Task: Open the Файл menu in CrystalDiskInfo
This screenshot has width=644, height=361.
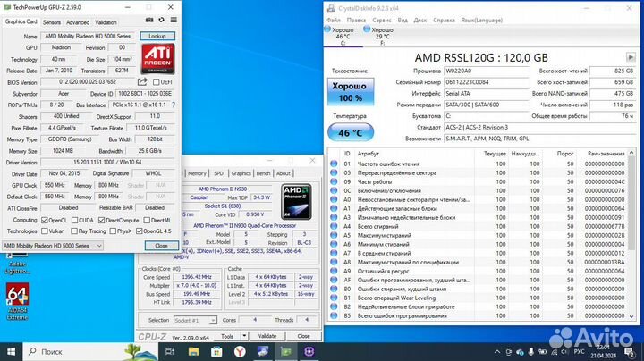Action: 334,20
